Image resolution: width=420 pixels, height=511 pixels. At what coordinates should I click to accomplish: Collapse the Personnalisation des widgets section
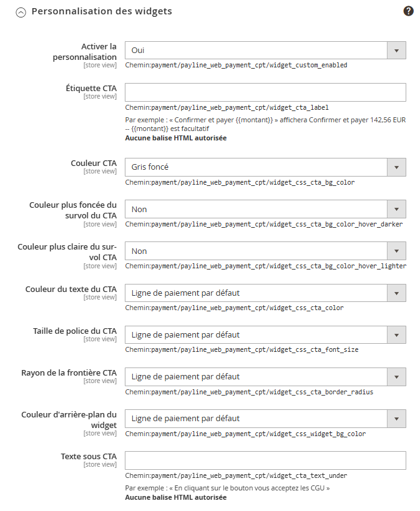pyautogui.click(x=21, y=12)
